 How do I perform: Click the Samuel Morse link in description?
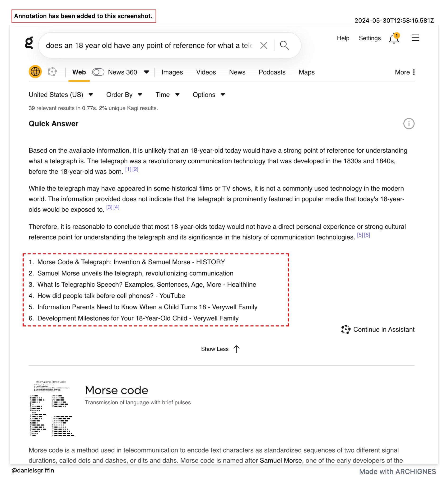point(281,460)
